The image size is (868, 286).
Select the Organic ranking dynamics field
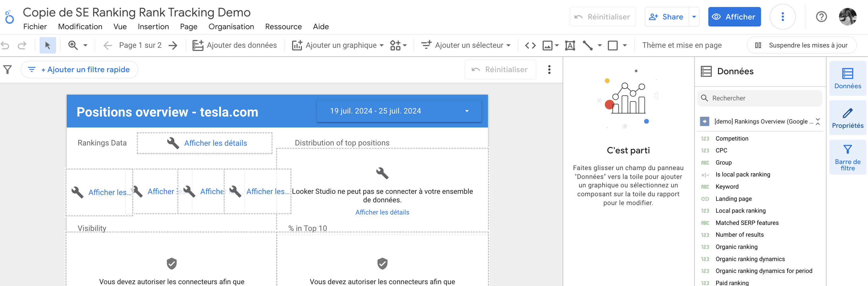coord(750,259)
